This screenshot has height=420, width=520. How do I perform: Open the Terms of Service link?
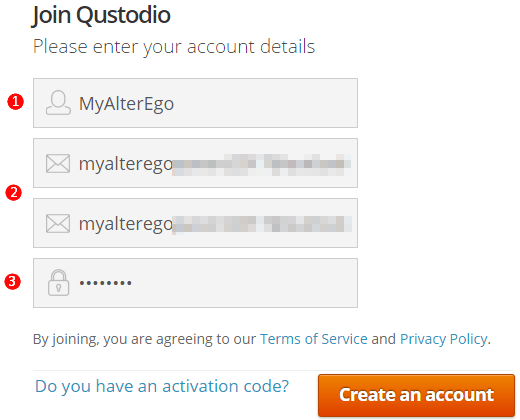point(314,339)
